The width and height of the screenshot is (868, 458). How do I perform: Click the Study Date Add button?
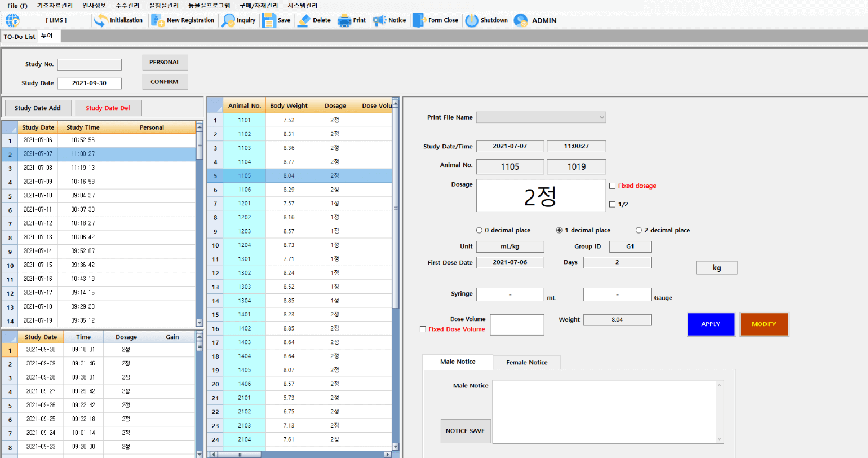tap(38, 108)
